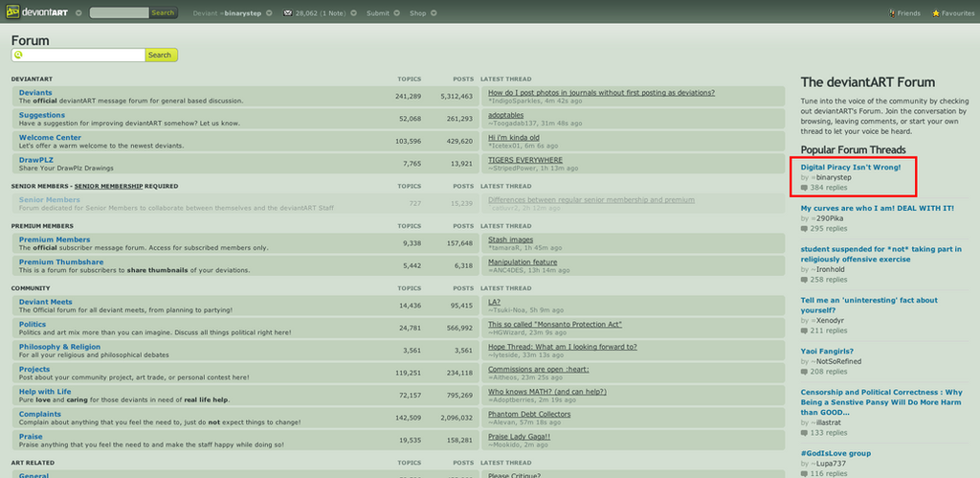The height and width of the screenshot is (478, 980).
Task: Open the Premium Members forum
Action: (x=55, y=239)
